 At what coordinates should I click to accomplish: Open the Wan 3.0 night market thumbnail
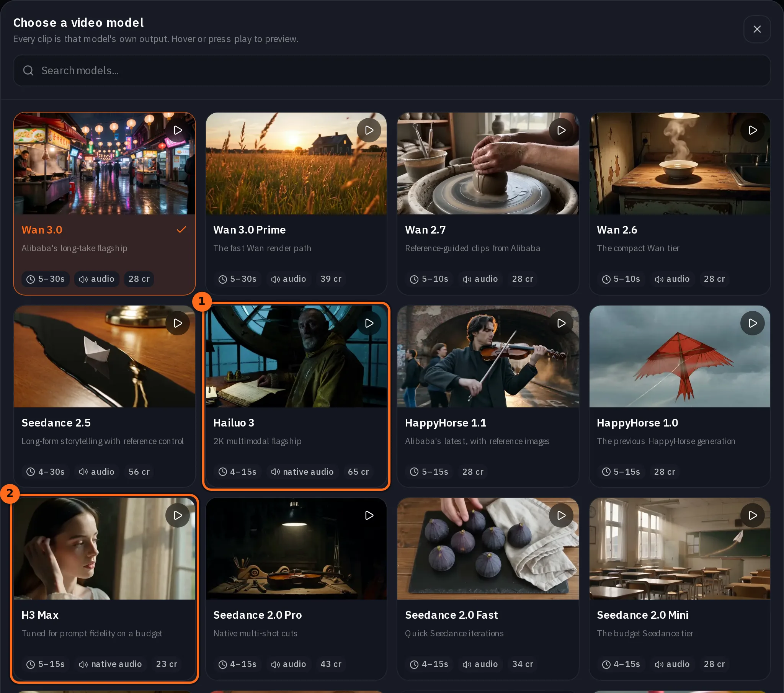tap(105, 163)
